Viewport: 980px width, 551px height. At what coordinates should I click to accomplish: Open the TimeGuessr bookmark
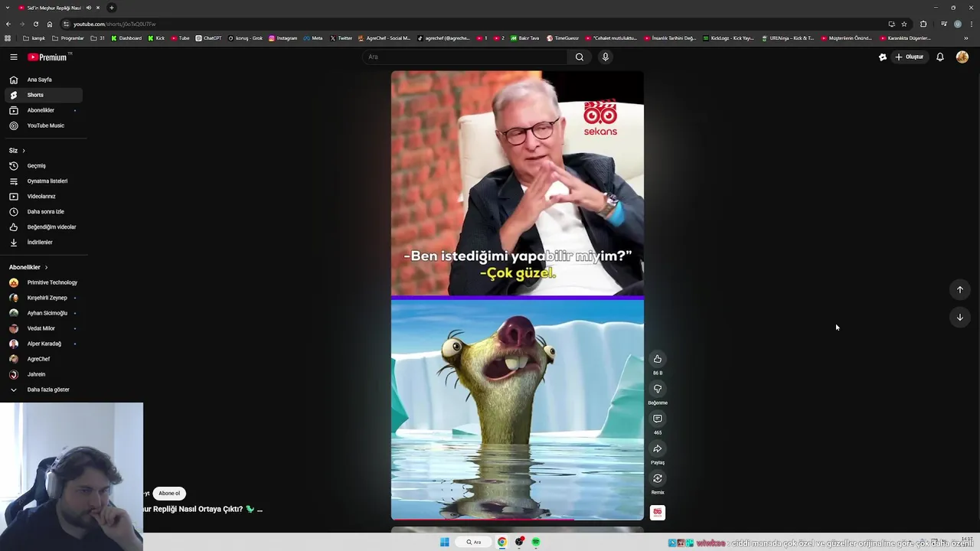pyautogui.click(x=563, y=37)
